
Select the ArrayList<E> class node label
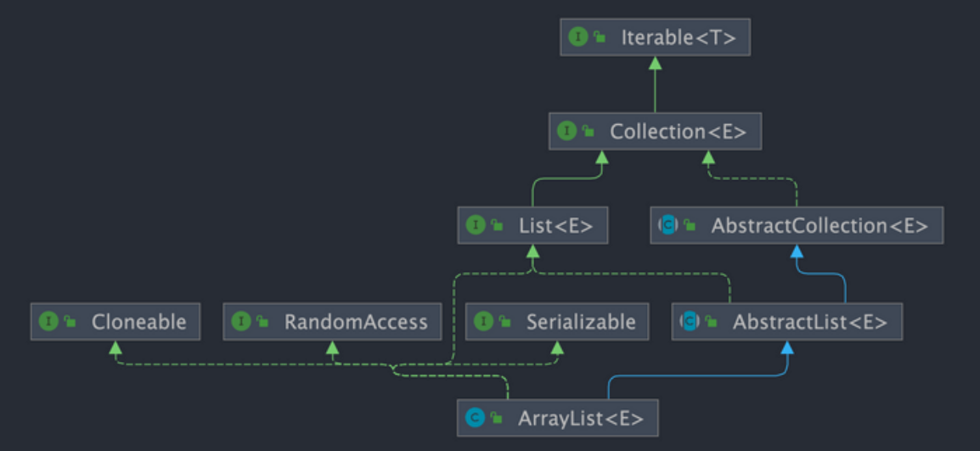pyautogui.click(x=580, y=418)
